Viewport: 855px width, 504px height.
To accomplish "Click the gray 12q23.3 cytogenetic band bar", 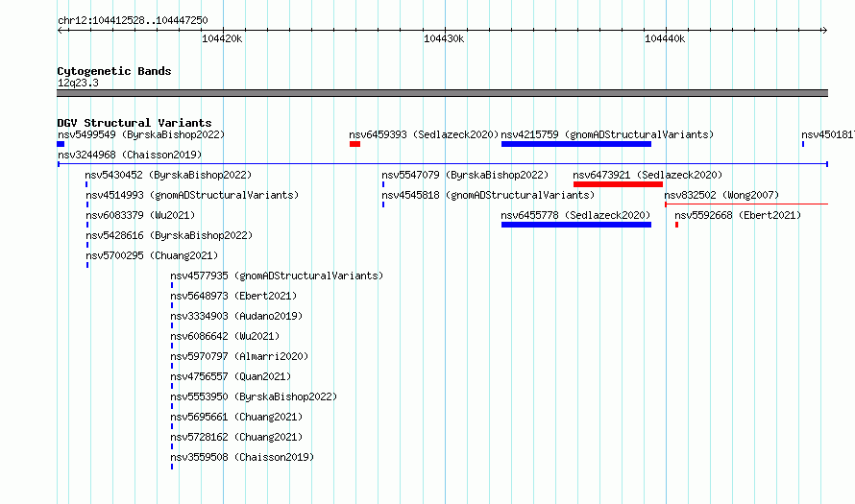I will [443, 93].
